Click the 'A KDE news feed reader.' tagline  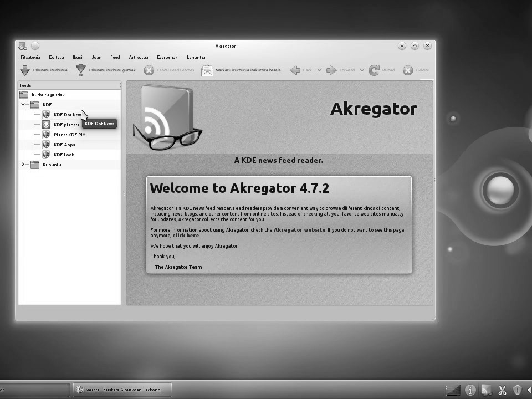click(279, 160)
